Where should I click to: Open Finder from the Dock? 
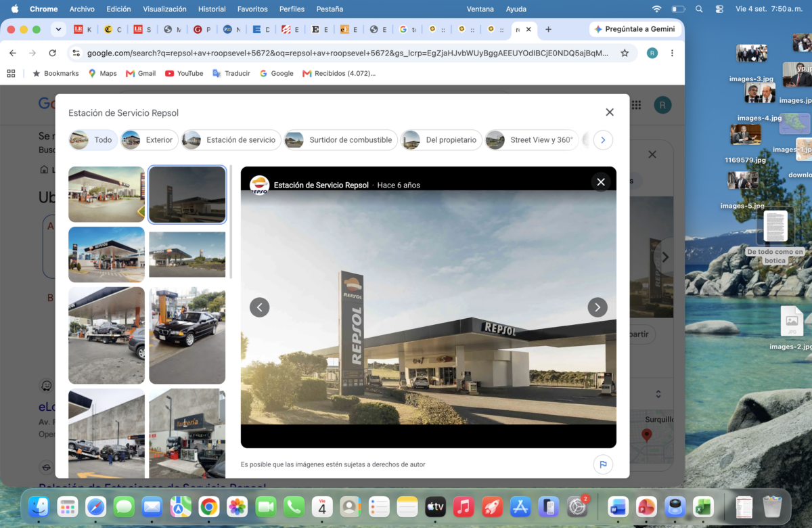click(39, 506)
